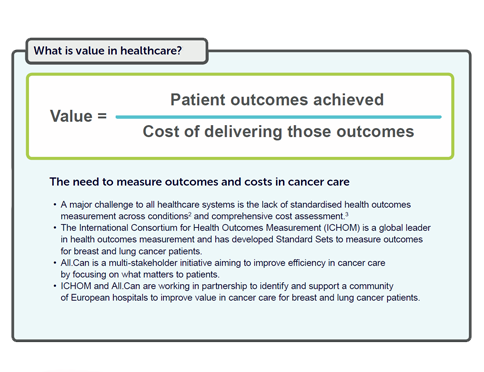Click the superscript 3 reference after 'assessment'
Viewport: 484px width, 372px height.
[347, 214]
